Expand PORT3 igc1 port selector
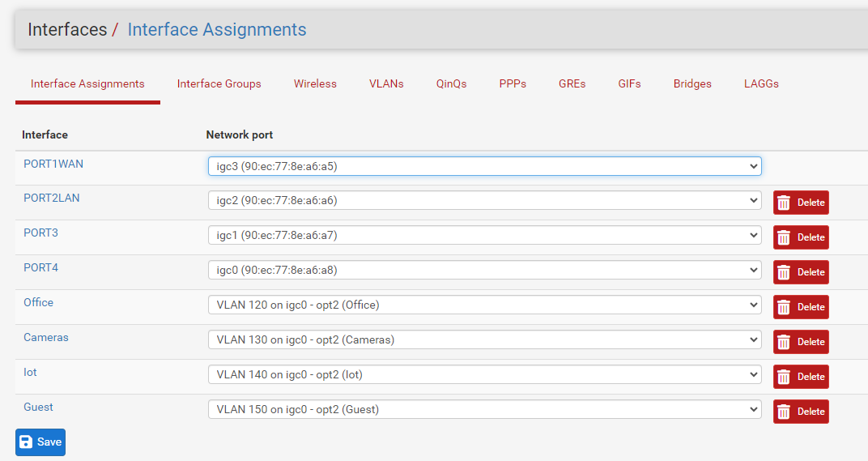 pyautogui.click(x=485, y=236)
